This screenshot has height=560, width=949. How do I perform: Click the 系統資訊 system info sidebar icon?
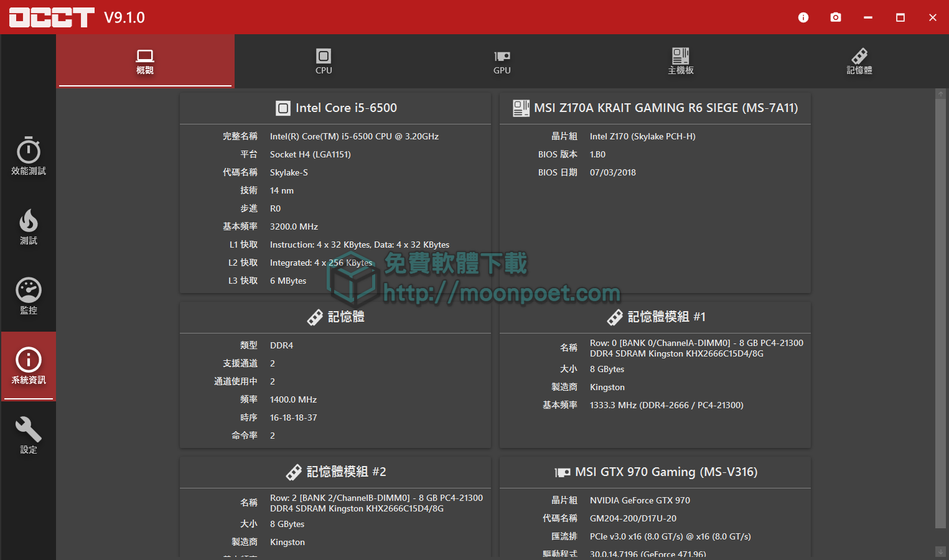coord(28,366)
